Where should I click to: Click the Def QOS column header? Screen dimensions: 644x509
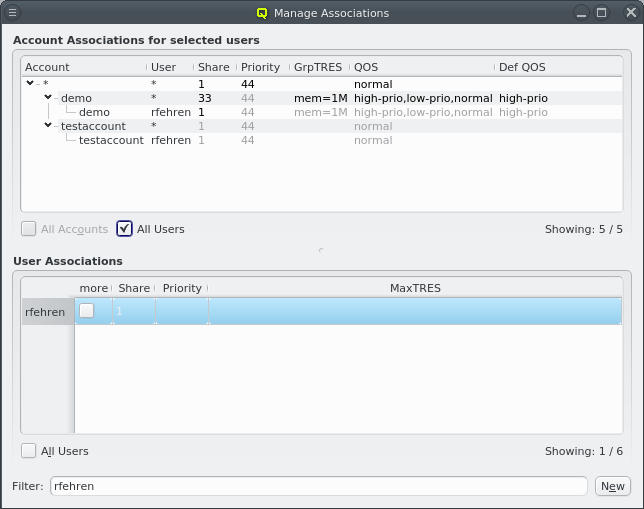coord(558,67)
